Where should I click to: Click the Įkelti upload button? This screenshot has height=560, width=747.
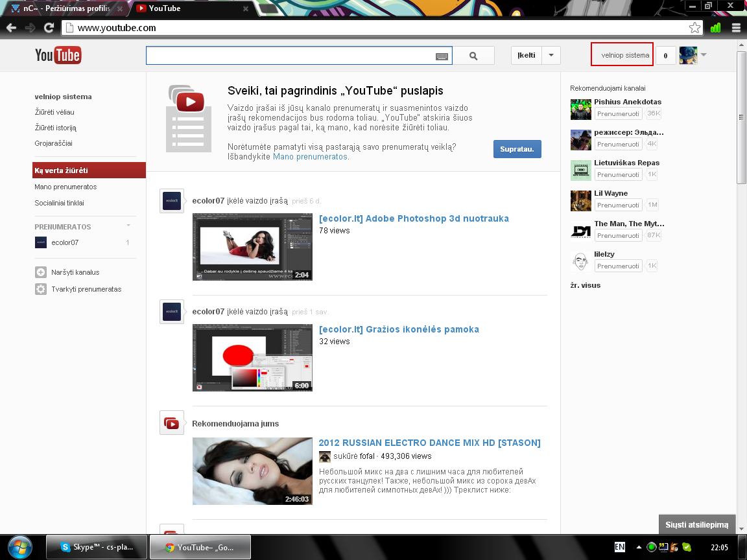(527, 55)
